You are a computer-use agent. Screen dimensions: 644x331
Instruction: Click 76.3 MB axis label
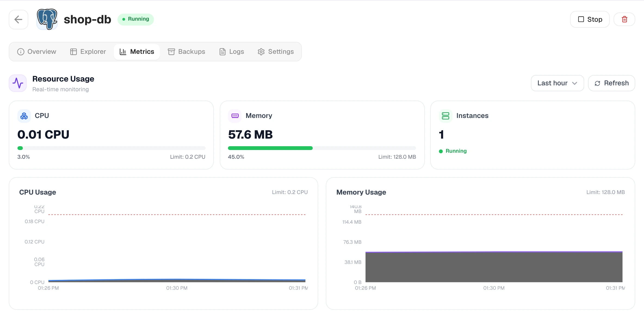(x=352, y=242)
